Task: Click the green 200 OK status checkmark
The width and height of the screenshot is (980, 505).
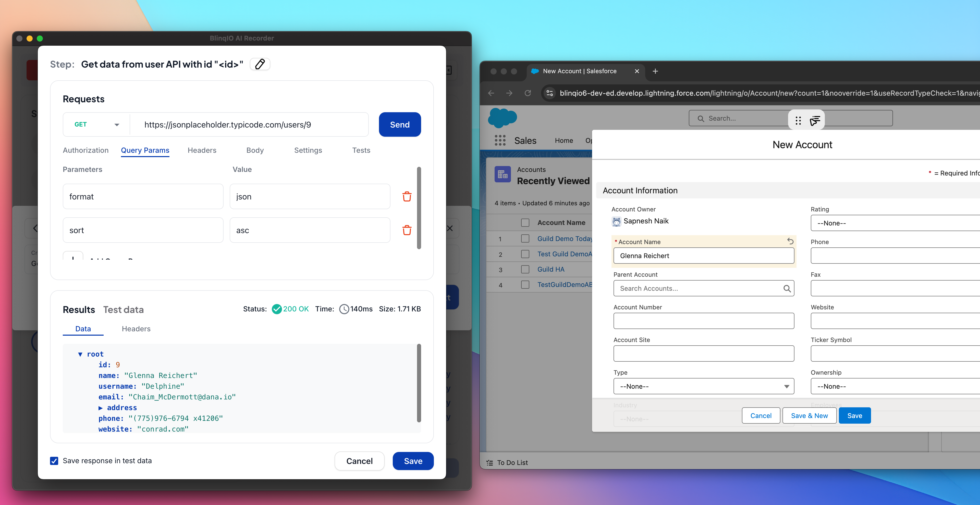Action: [x=277, y=309]
